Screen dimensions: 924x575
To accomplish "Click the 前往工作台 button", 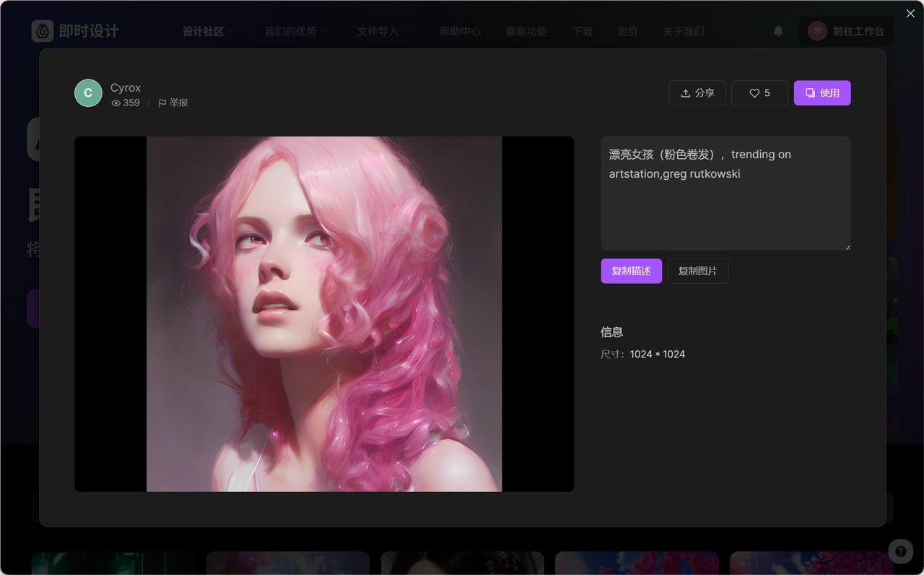I will [x=846, y=31].
